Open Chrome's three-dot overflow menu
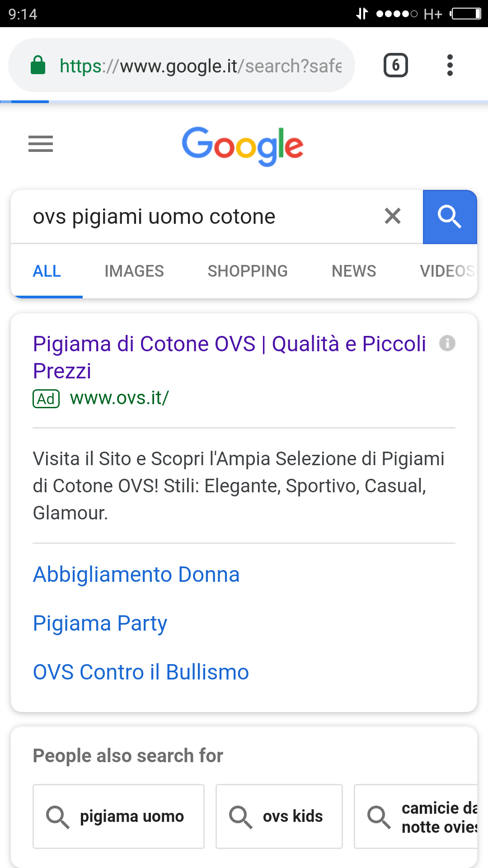The image size is (488, 868). click(x=450, y=66)
